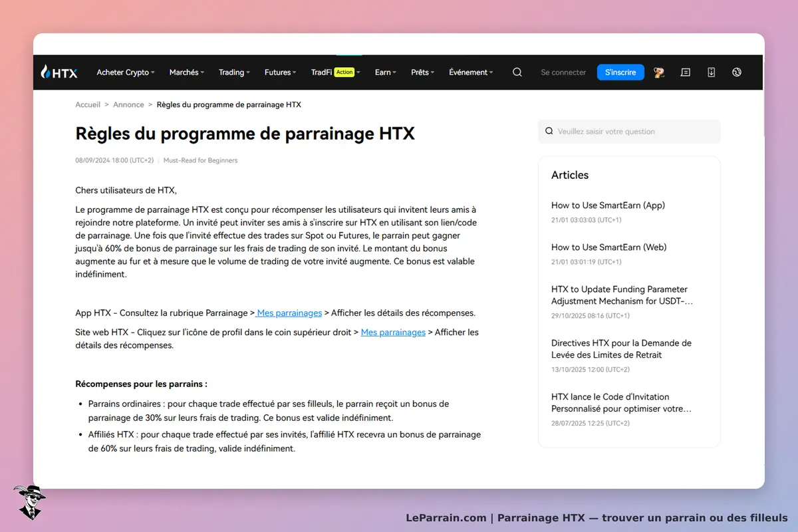
Task: Click the question search input field
Action: coord(629,132)
